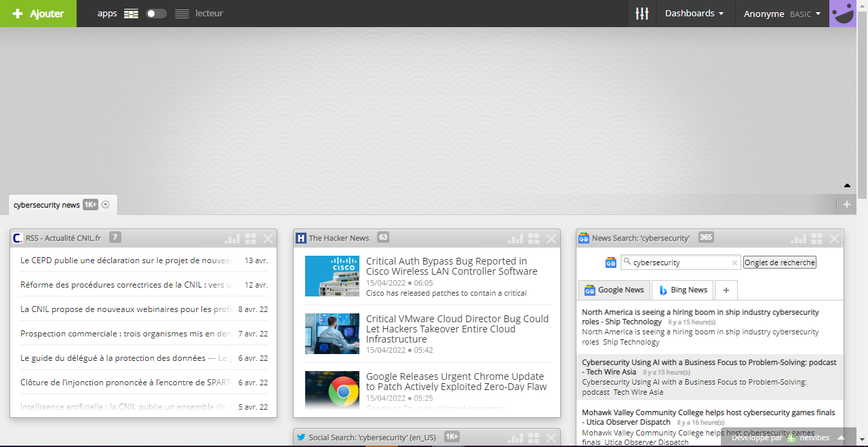Click the bars icon on The Hacker News widget
The image size is (868, 447).
(x=516, y=239)
